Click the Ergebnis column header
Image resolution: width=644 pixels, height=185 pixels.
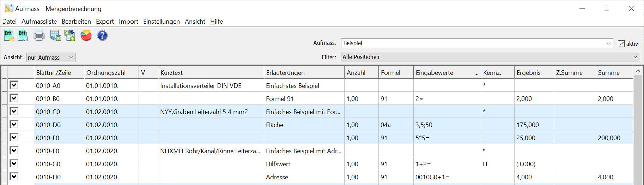click(528, 73)
